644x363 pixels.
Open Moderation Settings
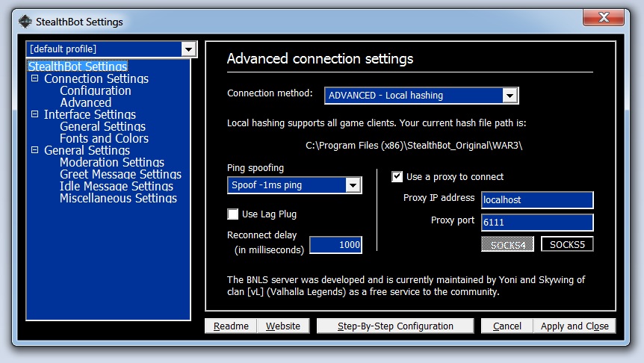pos(112,162)
